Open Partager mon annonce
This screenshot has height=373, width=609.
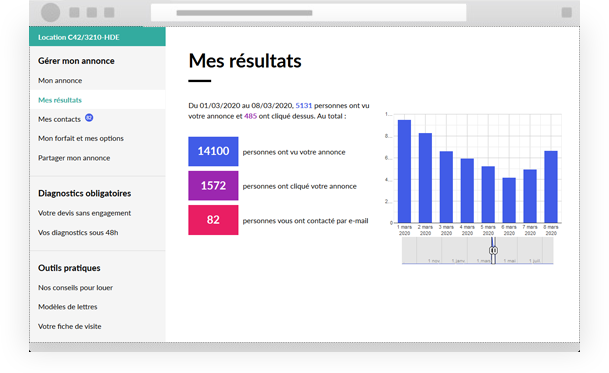74,158
